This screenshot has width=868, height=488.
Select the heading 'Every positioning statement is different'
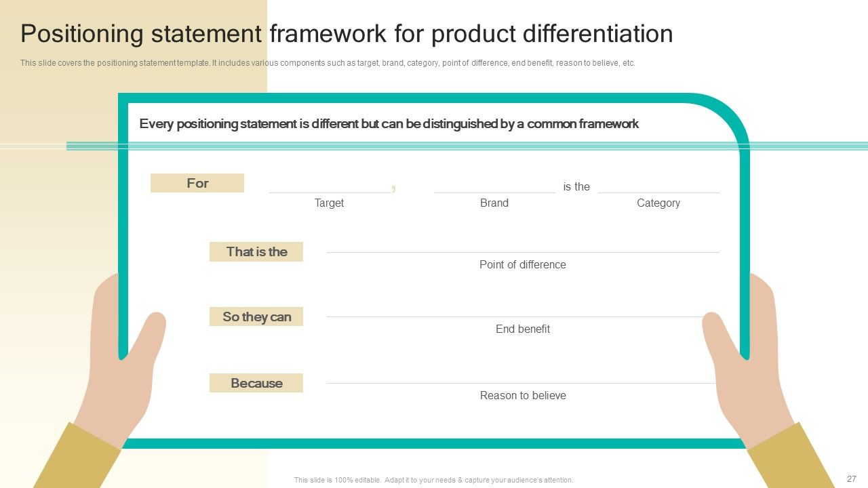tap(389, 124)
